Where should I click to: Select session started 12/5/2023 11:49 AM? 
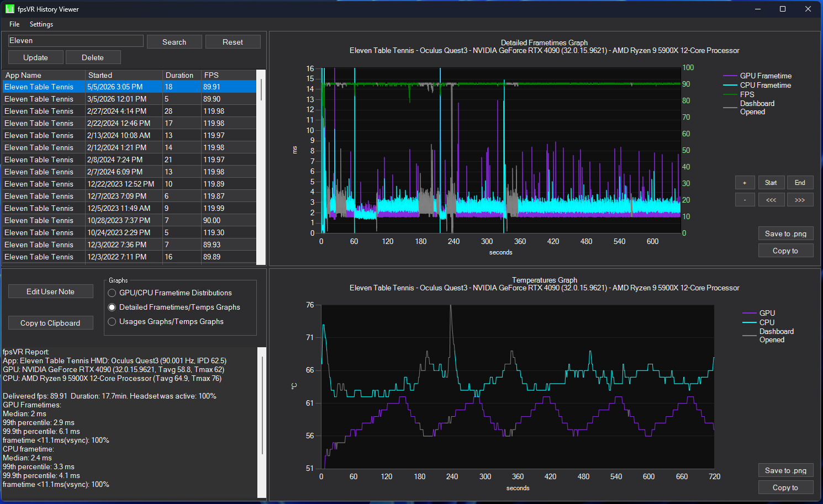click(129, 208)
